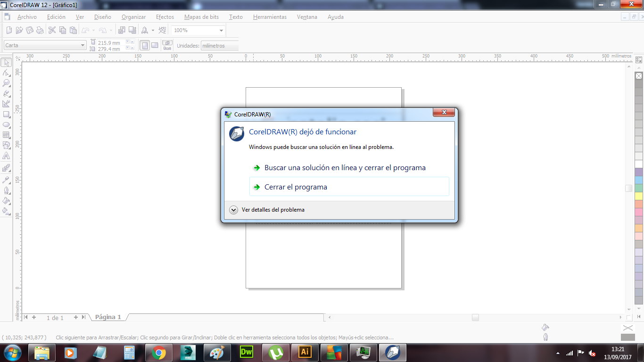Open the Redo history dropdown arrow
The width and height of the screenshot is (644, 362).
pyautogui.click(x=110, y=30)
